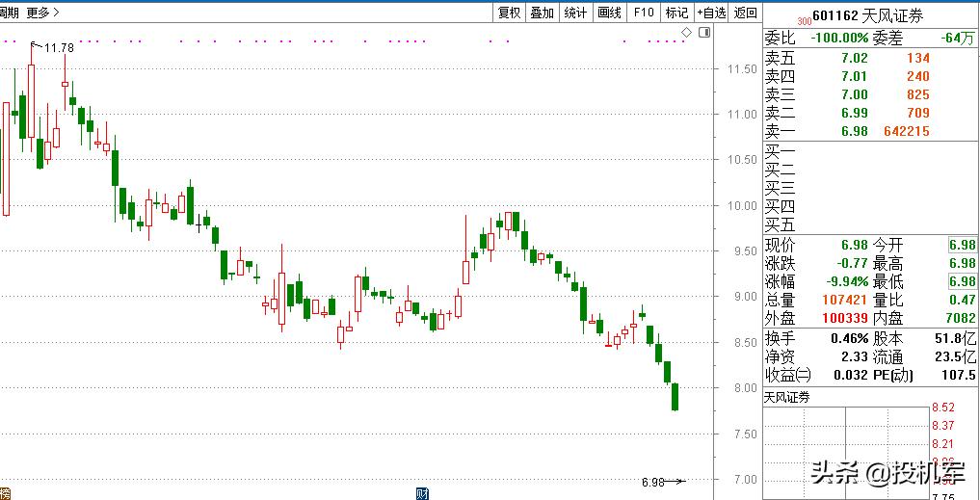
Task: Switch to the 天风证券 mini chart tab
Action: (787, 397)
